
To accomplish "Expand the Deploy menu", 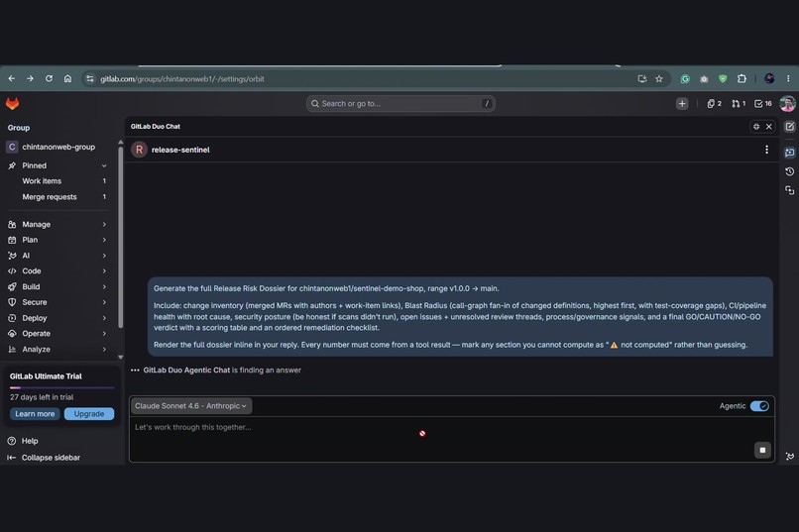I will (57, 318).
